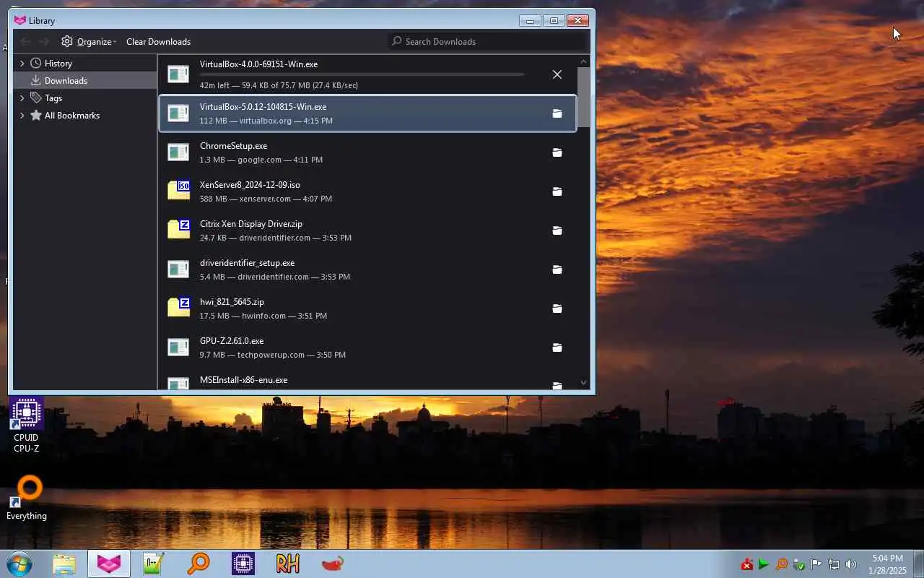
Task: Select the VirtualBox-4.0.0-69151-Win.exe filename
Action: pos(258,64)
